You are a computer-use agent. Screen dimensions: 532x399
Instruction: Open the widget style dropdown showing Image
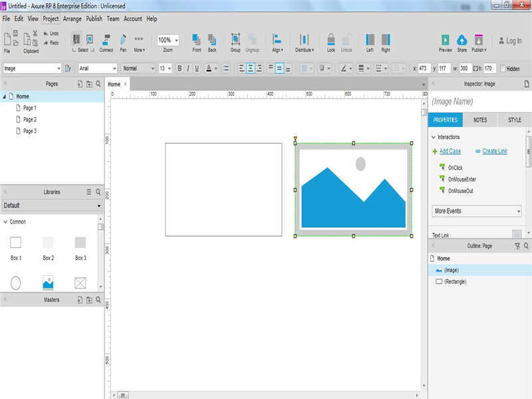pos(32,68)
